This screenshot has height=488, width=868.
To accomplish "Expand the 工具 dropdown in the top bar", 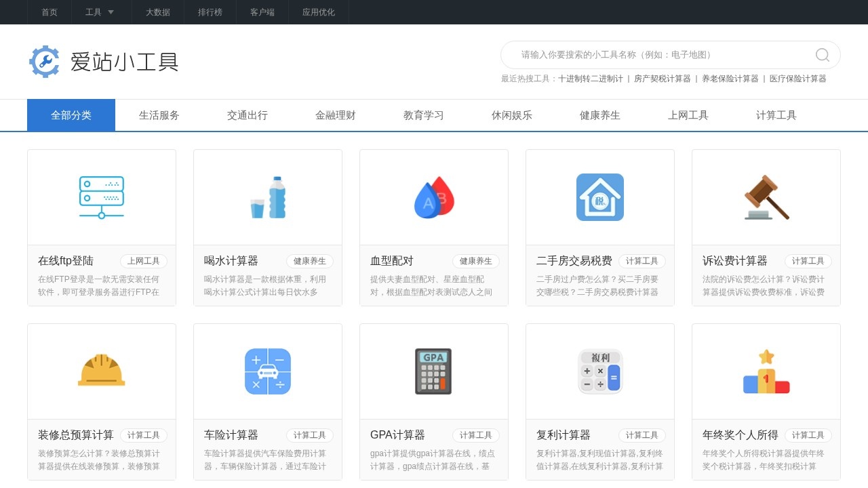I will point(100,12).
